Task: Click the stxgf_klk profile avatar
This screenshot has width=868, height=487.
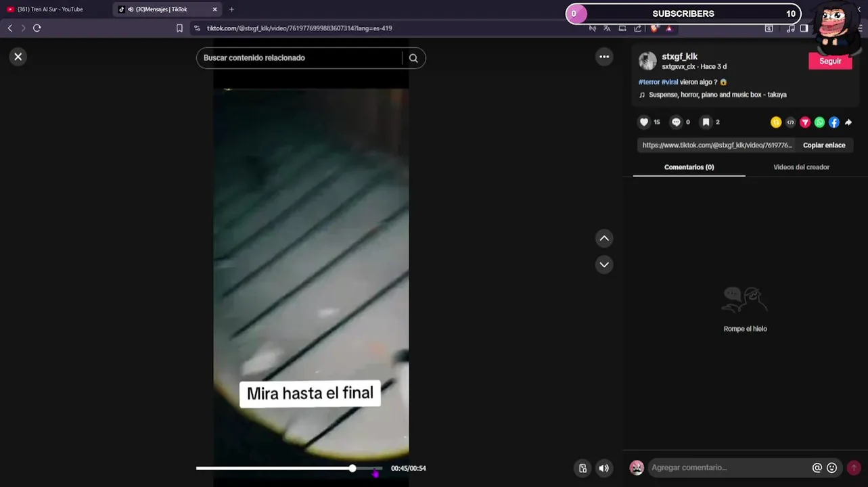Action: point(647,61)
